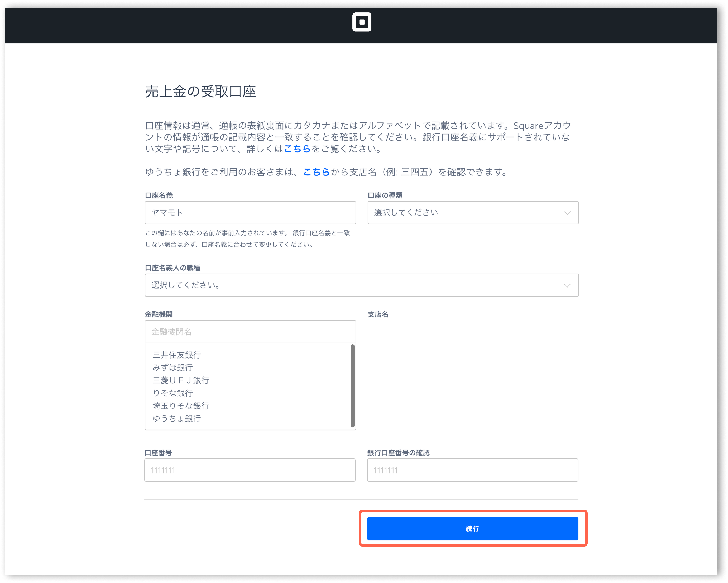Select 三井住友銀行 from the bank list

pos(177,355)
